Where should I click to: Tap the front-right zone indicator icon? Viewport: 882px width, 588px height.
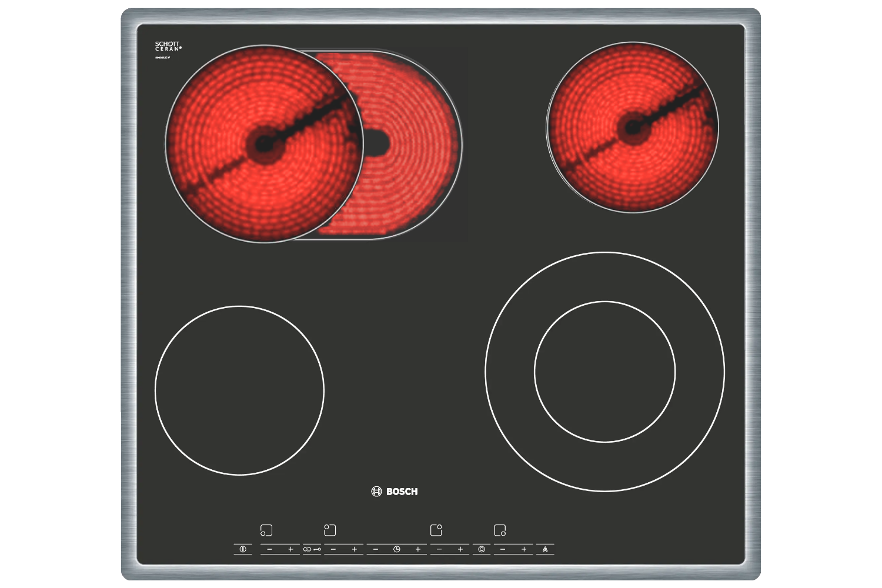tap(500, 530)
